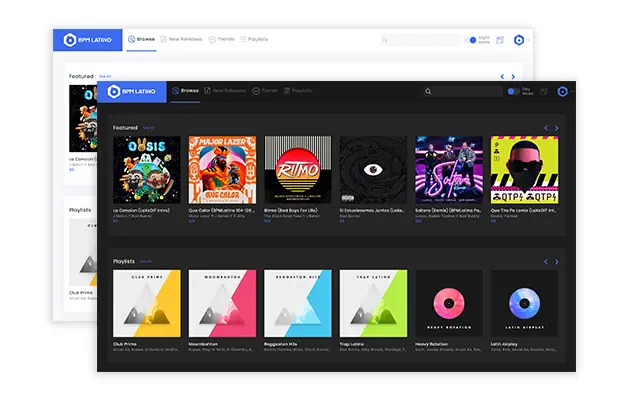The width and height of the screenshot is (630, 400).
Task: Go to next Featured items with right arrow
Action: click(x=557, y=128)
